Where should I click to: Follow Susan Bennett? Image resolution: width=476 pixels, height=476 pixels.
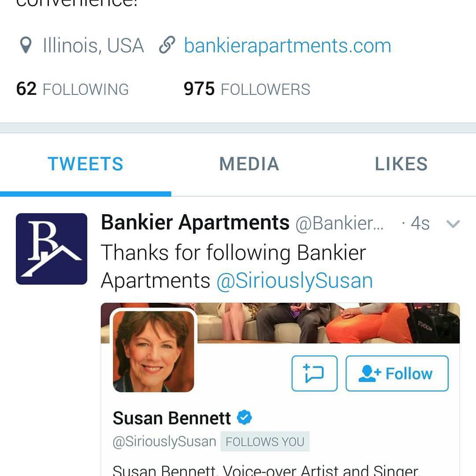click(x=397, y=373)
